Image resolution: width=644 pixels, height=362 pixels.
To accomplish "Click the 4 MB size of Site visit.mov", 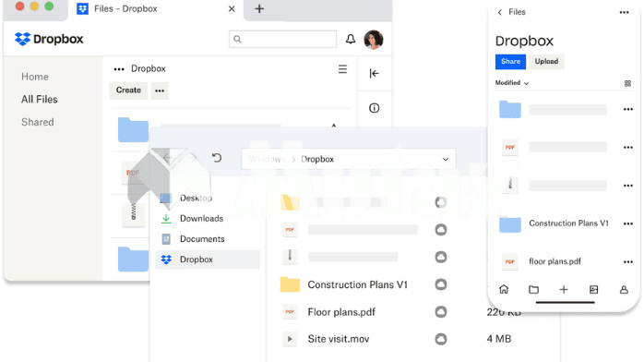I will [499, 339].
